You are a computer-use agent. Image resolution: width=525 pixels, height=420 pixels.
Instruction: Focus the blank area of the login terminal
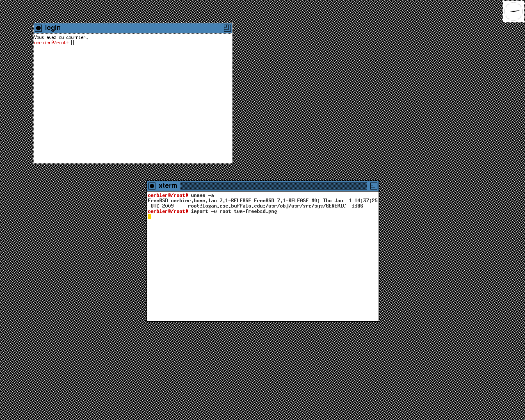tap(132, 107)
